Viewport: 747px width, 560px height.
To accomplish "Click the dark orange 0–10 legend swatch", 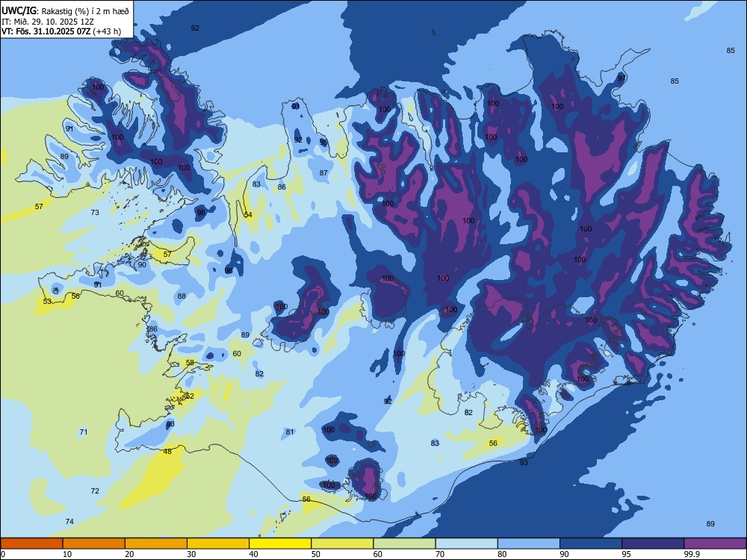I will pos(31,544).
